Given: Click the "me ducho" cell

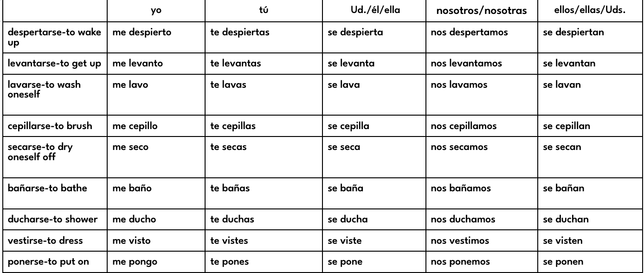Looking at the screenshot, I should point(133,220).
